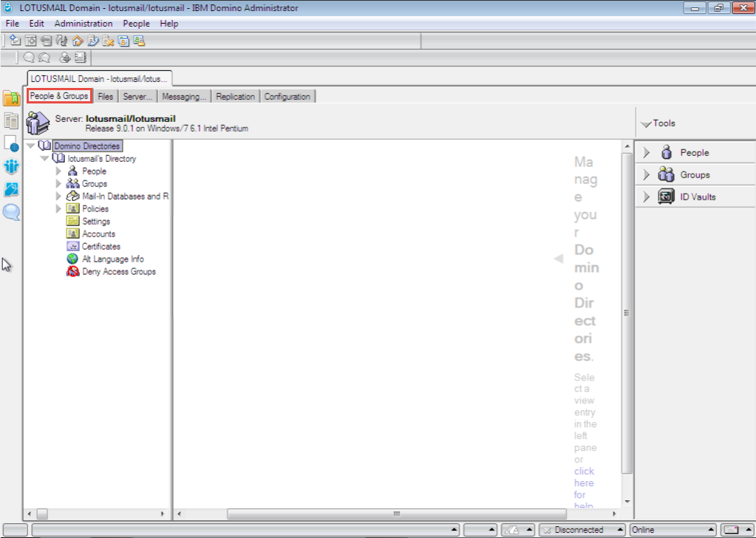Viewport: 756px width, 538px height.
Task: Collapse the Domino Directories node
Action: pos(31,146)
